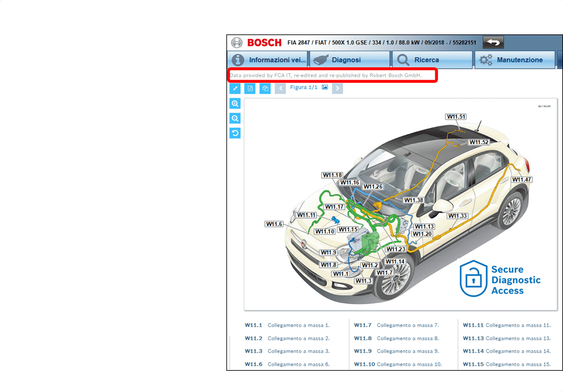Click the W11.23 callout in the diagram
The image size is (563, 392).
[396, 249]
